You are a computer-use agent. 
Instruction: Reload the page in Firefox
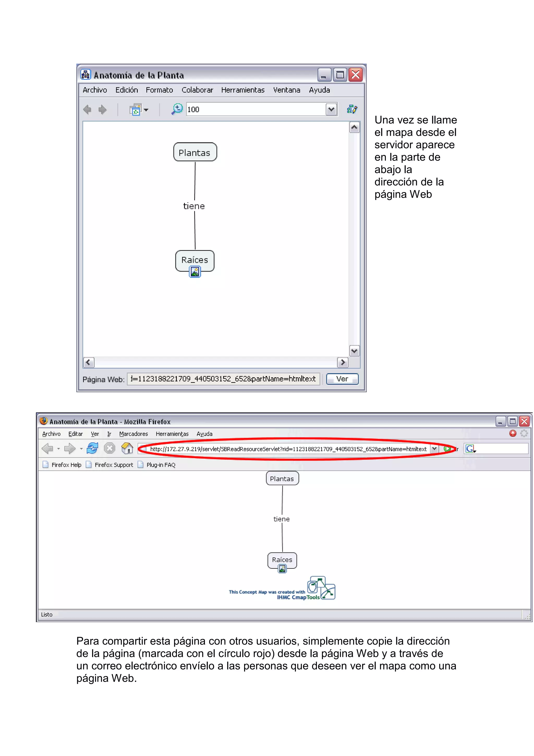pyautogui.click(x=93, y=448)
